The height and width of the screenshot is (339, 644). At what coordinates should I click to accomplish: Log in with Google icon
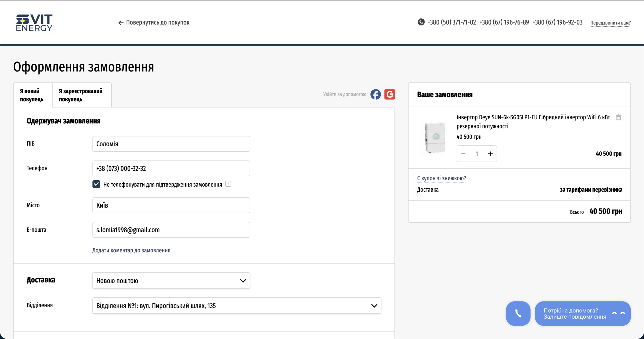pyautogui.click(x=390, y=94)
